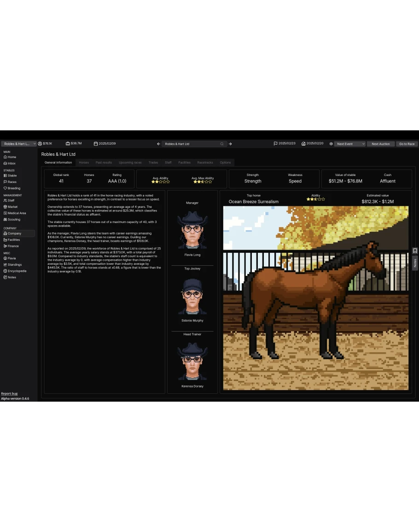Go to the Breeding section
419x532 pixels.
14,188
